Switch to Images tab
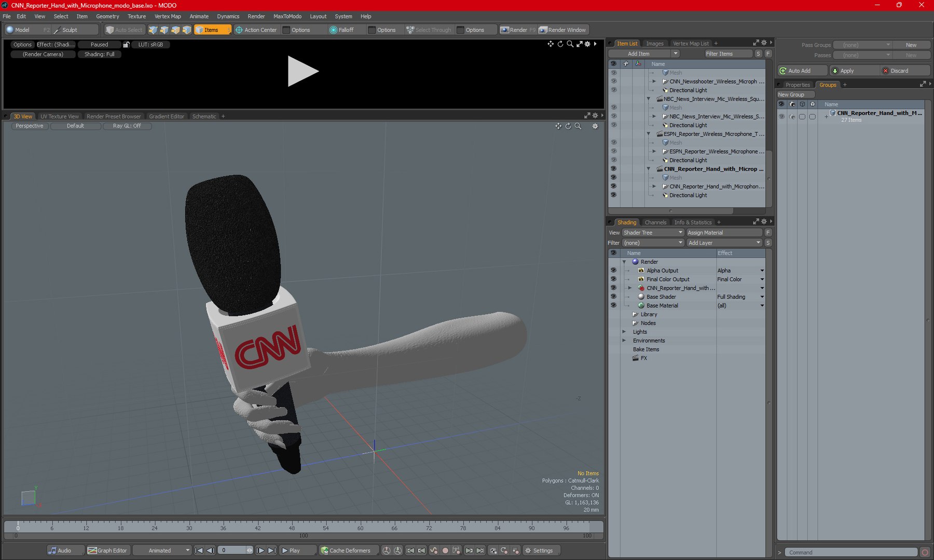 (654, 44)
